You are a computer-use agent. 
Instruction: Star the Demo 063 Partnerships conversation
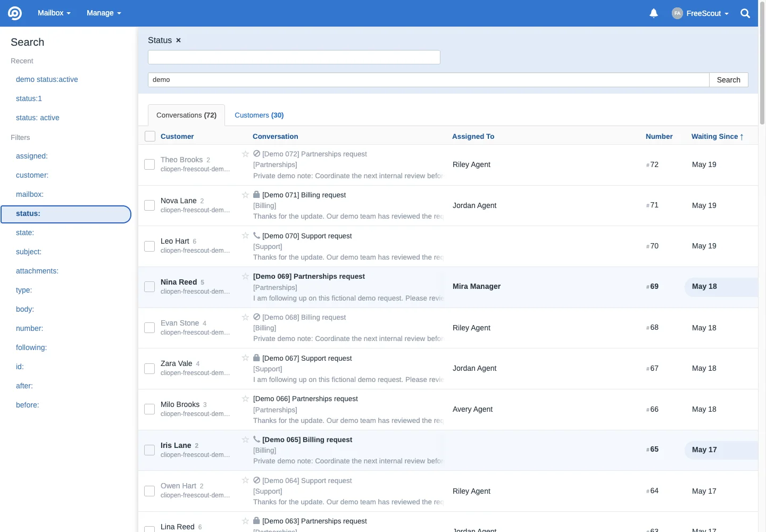(245, 521)
